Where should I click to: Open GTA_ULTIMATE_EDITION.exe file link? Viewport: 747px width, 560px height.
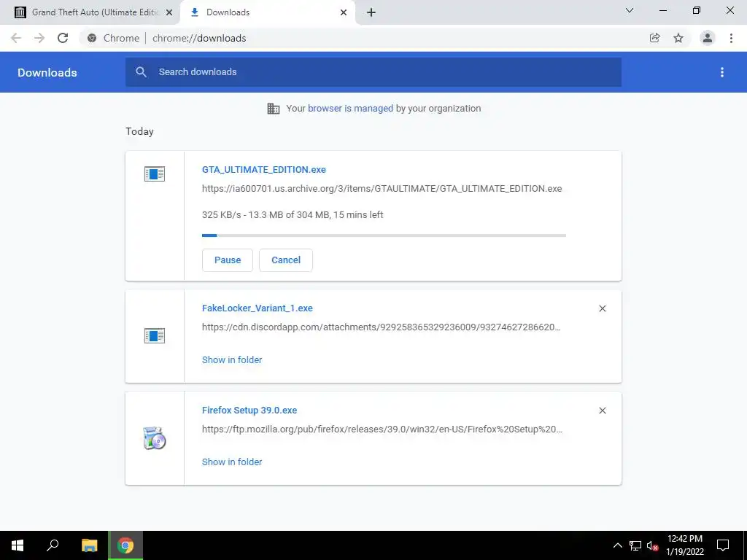tap(264, 169)
